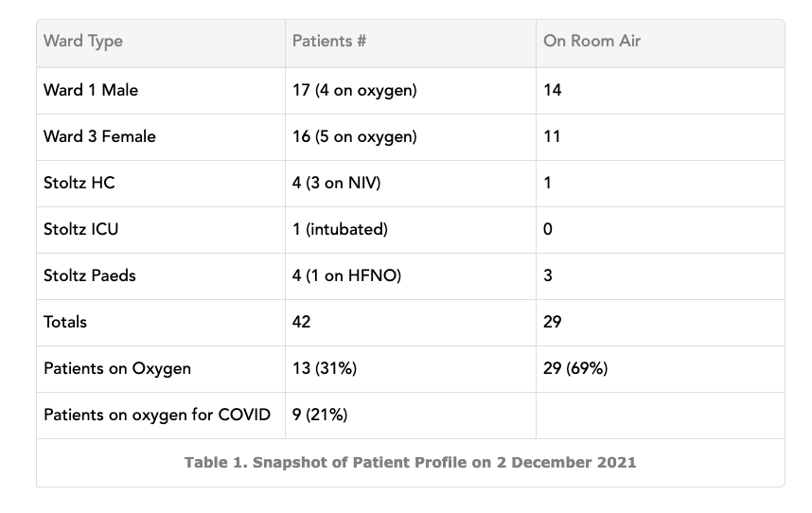Click the 1 (intubated) cell
The width and height of the screenshot is (812, 513).
(411, 230)
